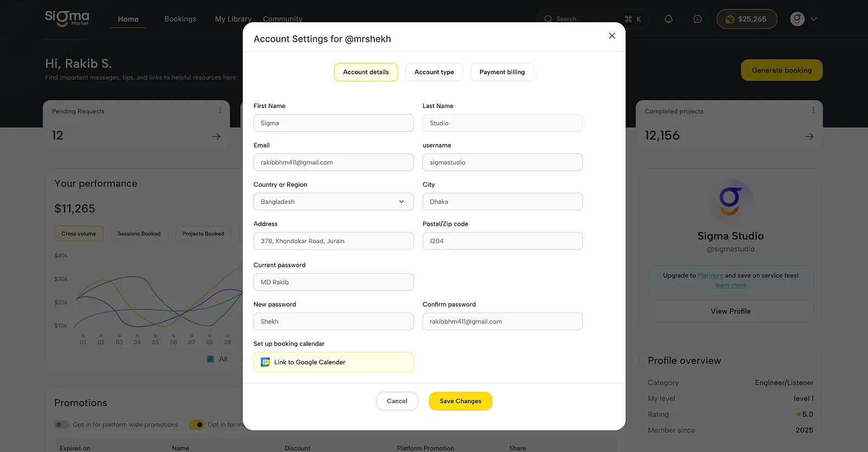The width and height of the screenshot is (868, 452).
Task: Click Save Changes
Action: pyautogui.click(x=461, y=401)
